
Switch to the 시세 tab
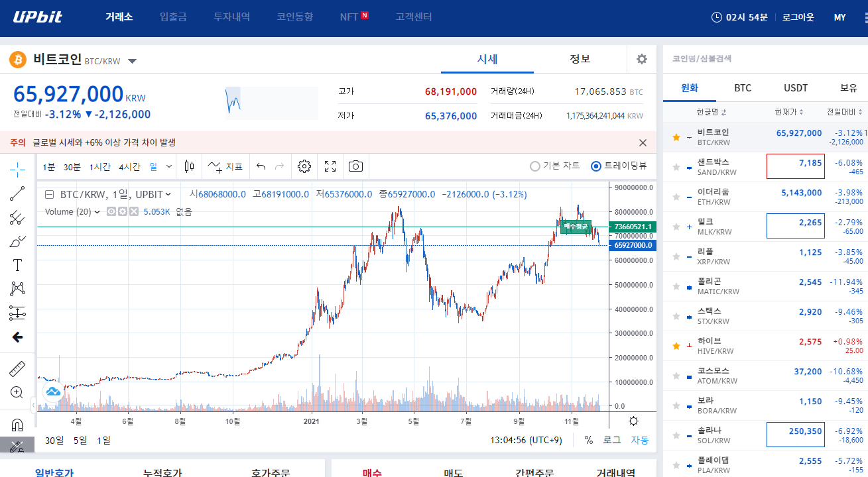click(x=487, y=59)
